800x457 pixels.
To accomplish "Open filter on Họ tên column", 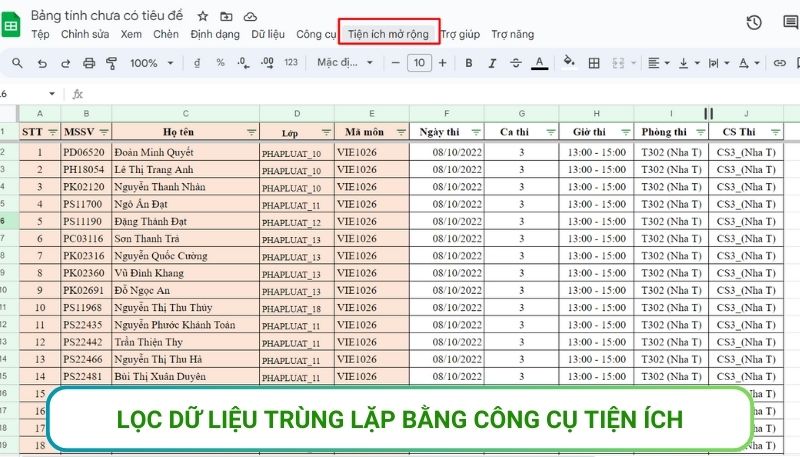I will tap(251, 132).
